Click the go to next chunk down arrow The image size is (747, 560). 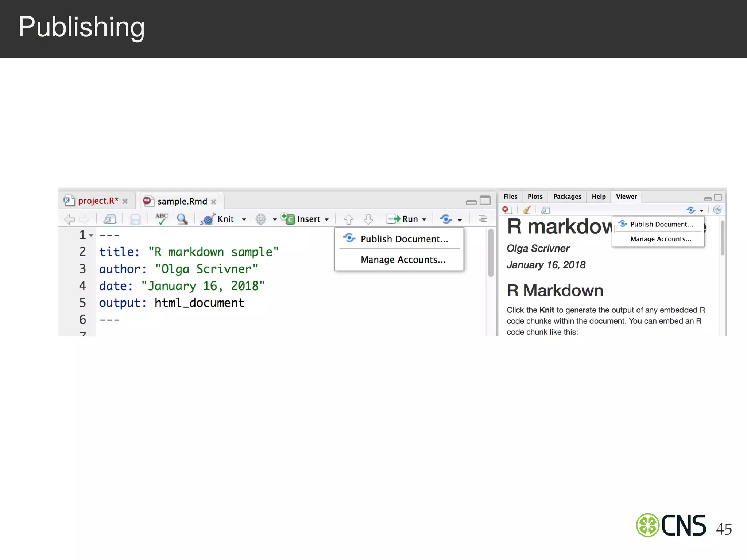[x=368, y=219]
